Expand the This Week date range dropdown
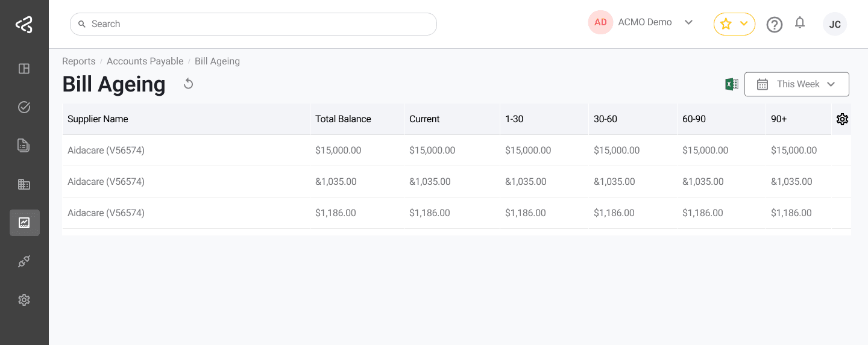Screen dimensions: 868x345 (x=796, y=84)
